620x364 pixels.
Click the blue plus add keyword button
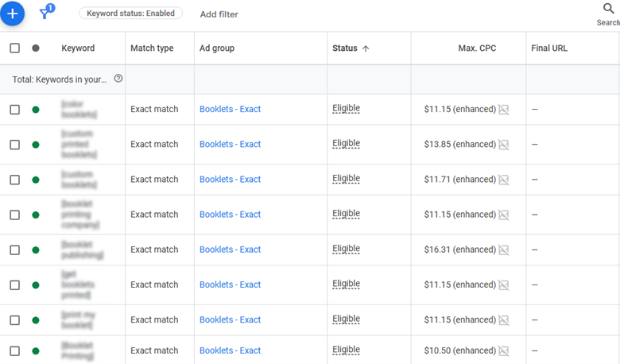[x=12, y=14]
